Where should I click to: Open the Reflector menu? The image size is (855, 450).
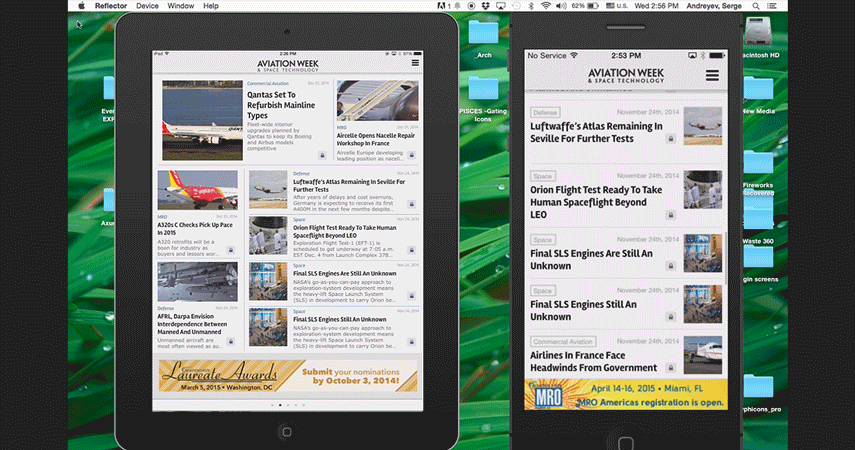pyautogui.click(x=111, y=6)
